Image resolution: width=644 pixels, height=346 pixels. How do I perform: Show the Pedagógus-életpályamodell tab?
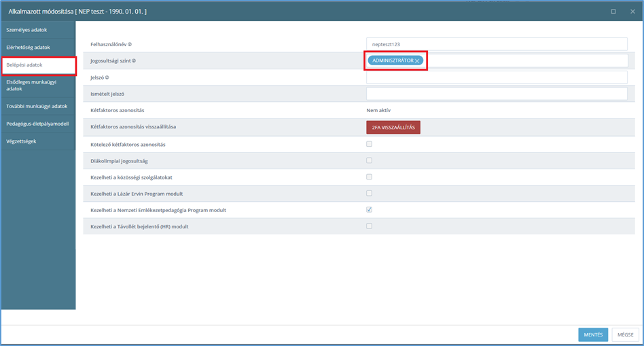point(38,124)
